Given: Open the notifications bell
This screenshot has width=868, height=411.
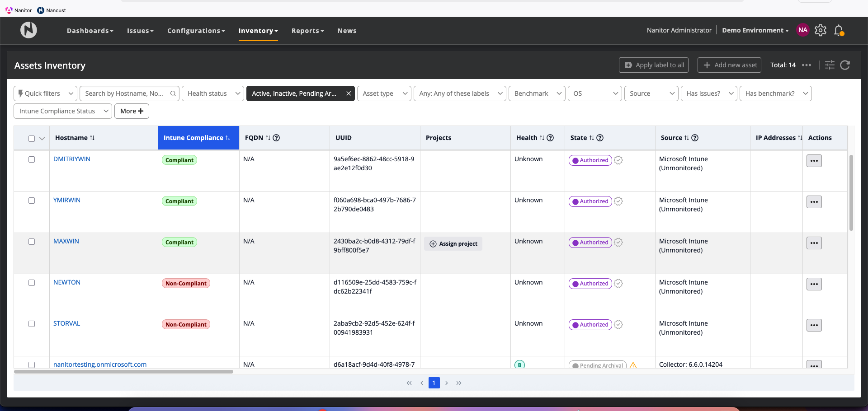Looking at the screenshot, I should [x=839, y=30].
